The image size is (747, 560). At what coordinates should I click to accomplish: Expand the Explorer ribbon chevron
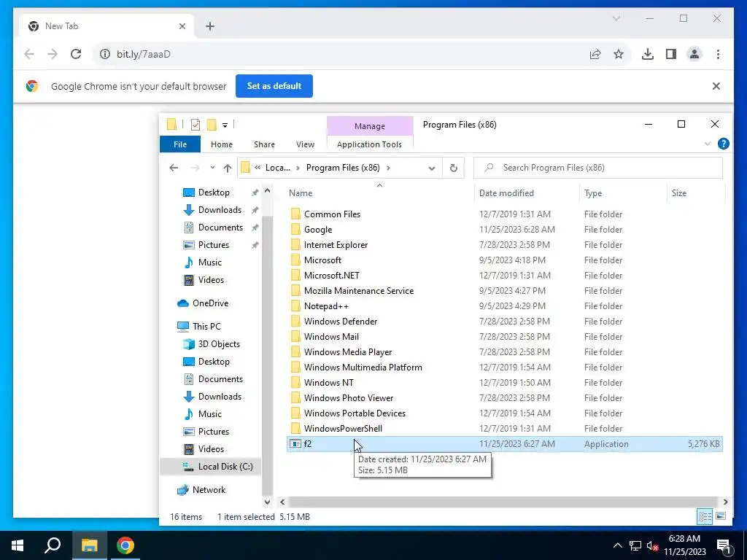(x=708, y=144)
